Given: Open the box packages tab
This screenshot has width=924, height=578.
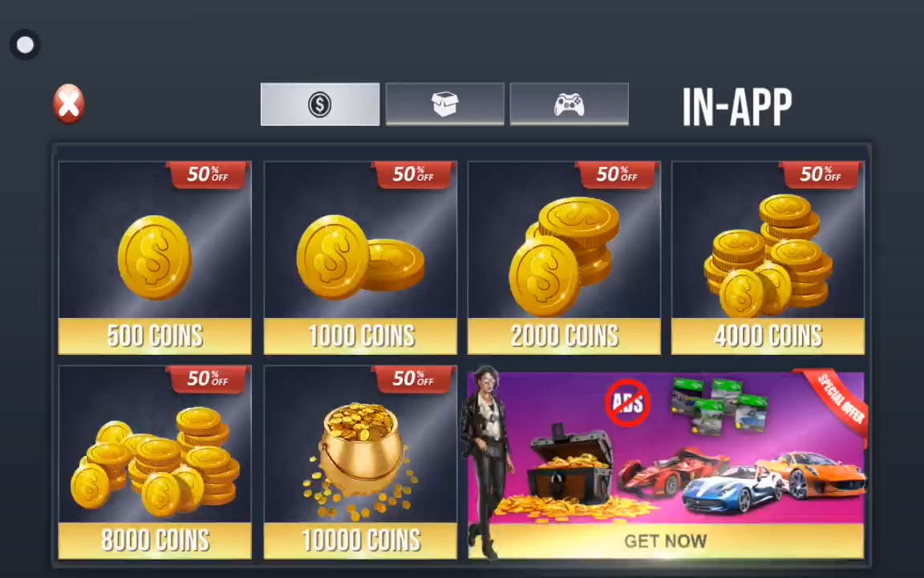Looking at the screenshot, I should pos(445,104).
